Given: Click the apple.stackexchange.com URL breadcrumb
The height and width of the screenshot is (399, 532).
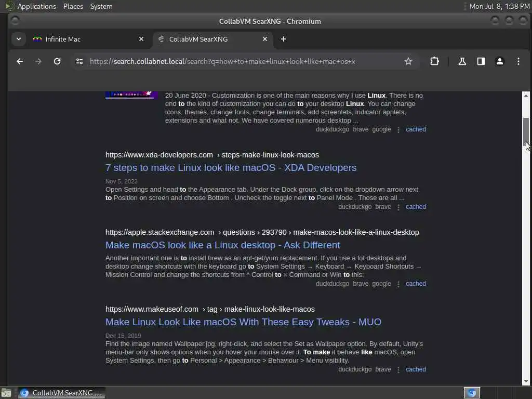Looking at the screenshot, I should (262, 232).
